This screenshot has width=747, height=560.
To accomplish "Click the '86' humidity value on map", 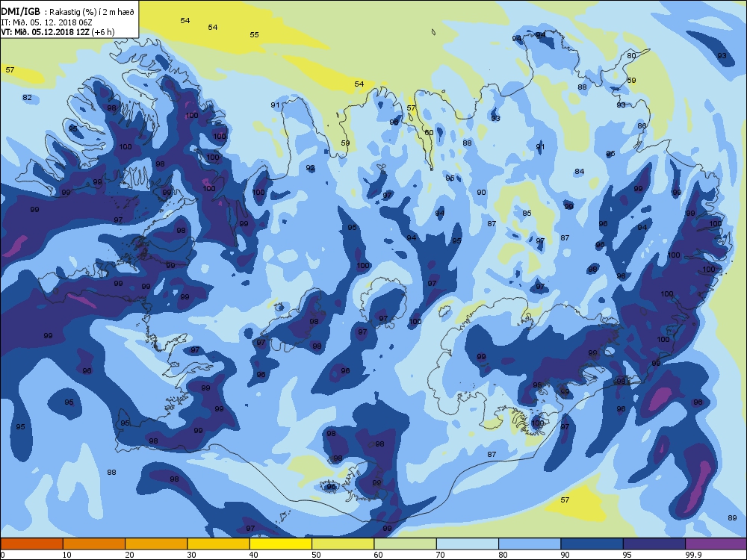I will coord(642,126).
